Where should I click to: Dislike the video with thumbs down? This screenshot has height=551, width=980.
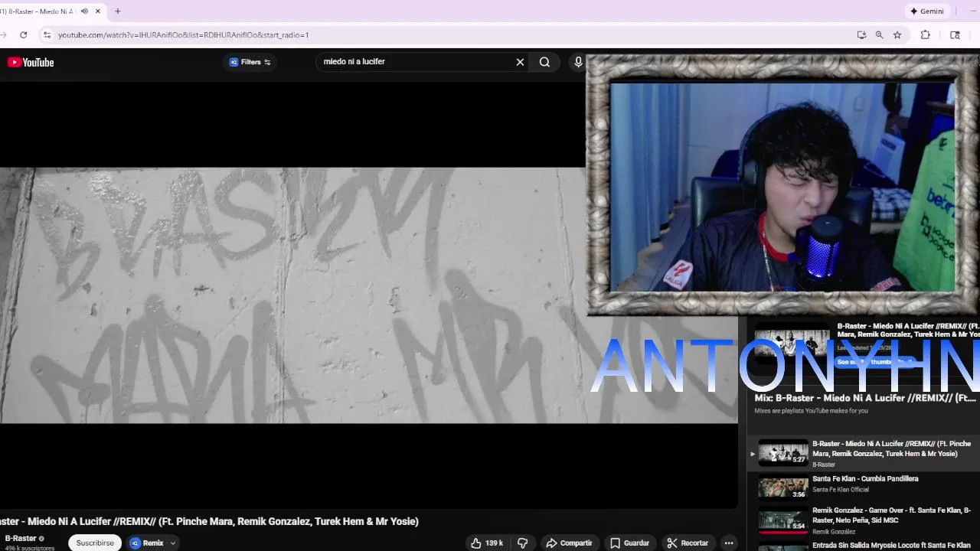click(523, 543)
